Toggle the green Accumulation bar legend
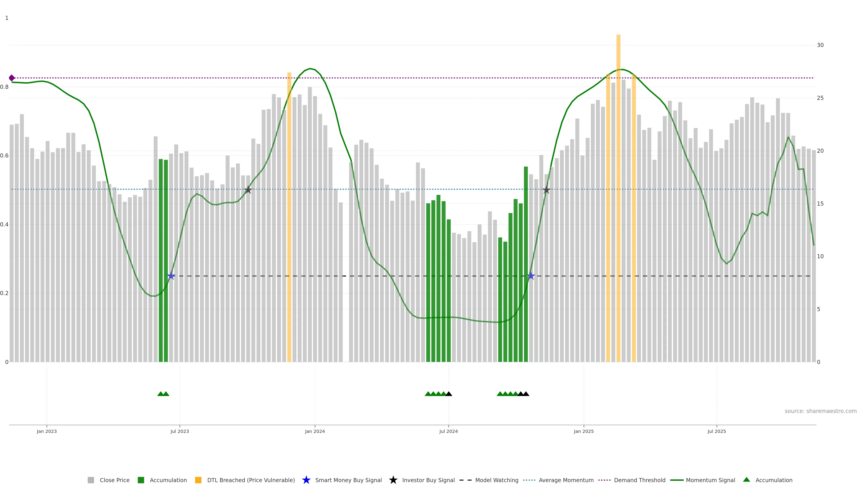 [x=141, y=480]
